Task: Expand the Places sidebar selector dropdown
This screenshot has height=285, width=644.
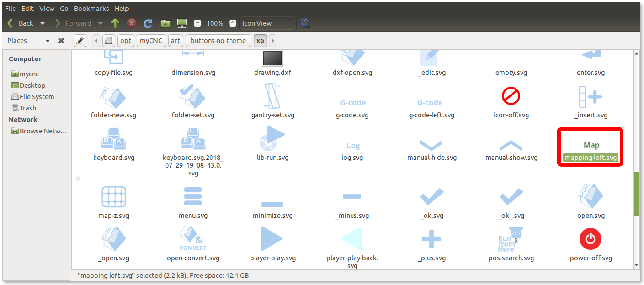Action: point(47,40)
